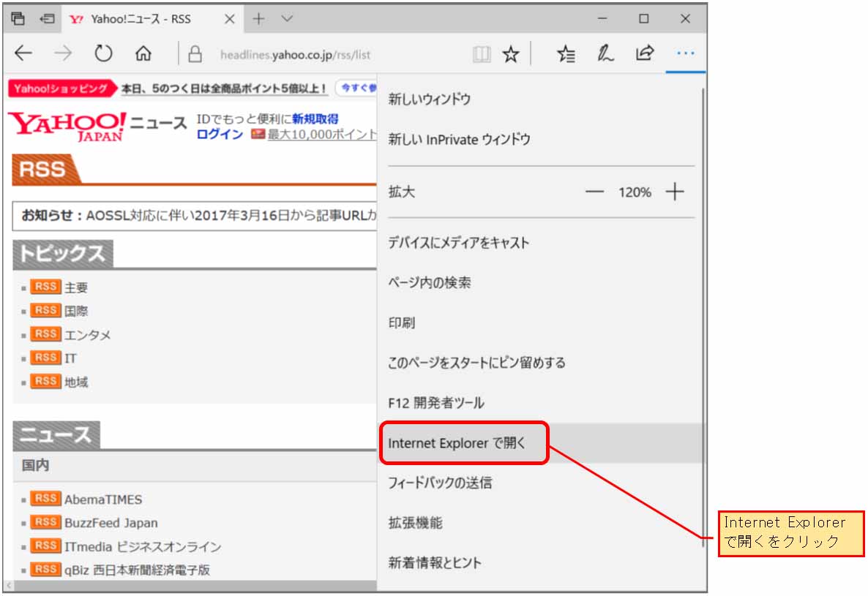This screenshot has height=596, width=868.
Task: Expand the tab preview chevron
Action: (287, 18)
